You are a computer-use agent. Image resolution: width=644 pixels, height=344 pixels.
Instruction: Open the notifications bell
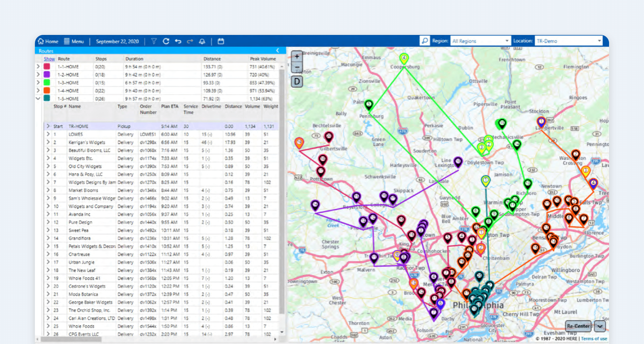point(202,41)
